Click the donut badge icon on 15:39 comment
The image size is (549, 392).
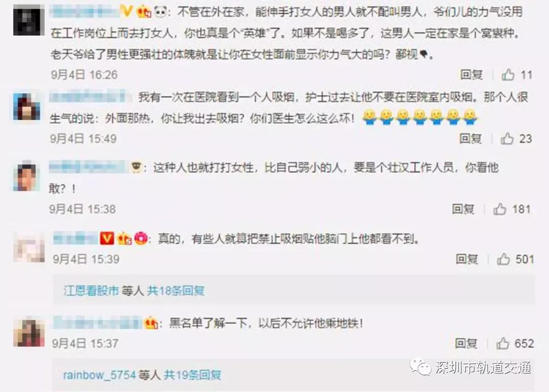tap(141, 239)
